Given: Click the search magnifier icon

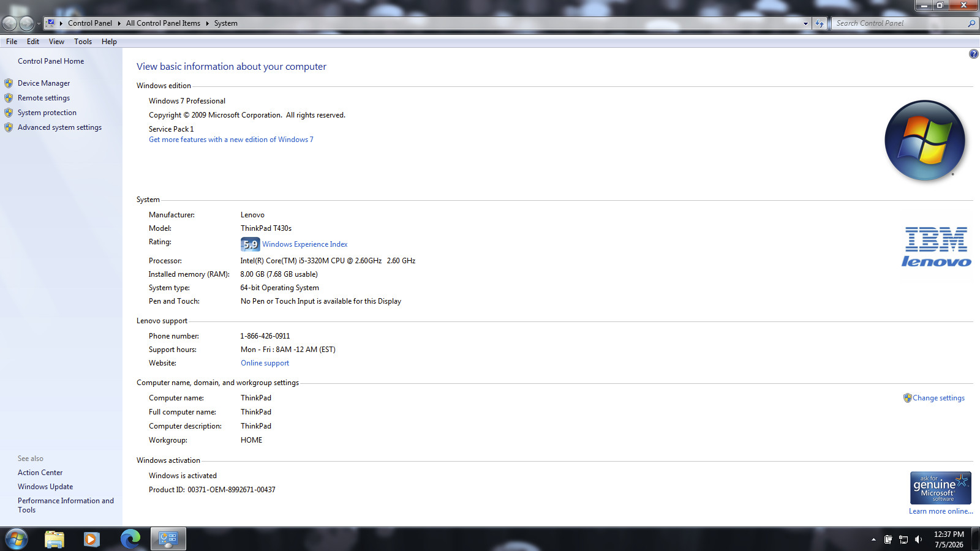Looking at the screenshot, I should pos(971,23).
